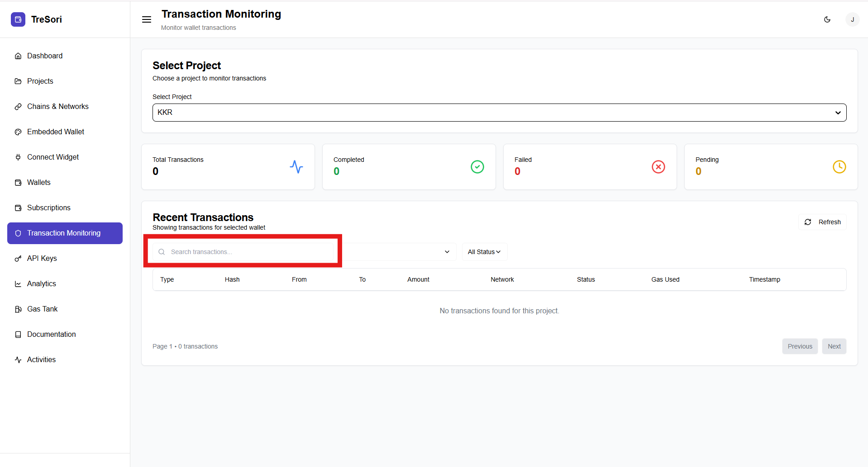Navigate to Gas Tank section

pos(42,309)
